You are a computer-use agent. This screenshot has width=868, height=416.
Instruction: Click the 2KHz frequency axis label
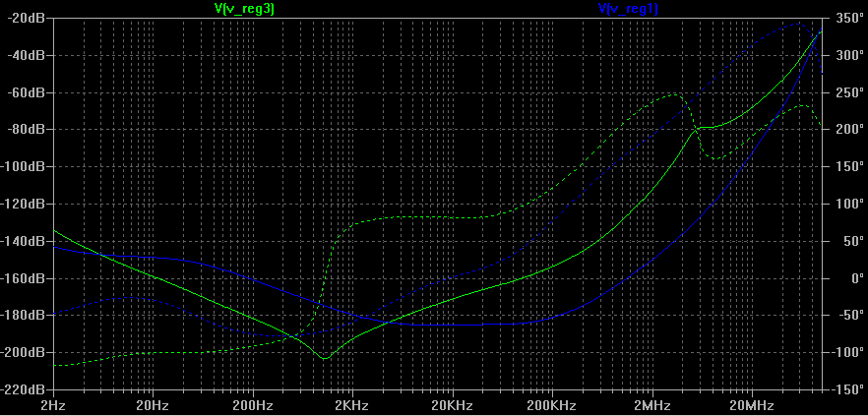[x=352, y=406]
